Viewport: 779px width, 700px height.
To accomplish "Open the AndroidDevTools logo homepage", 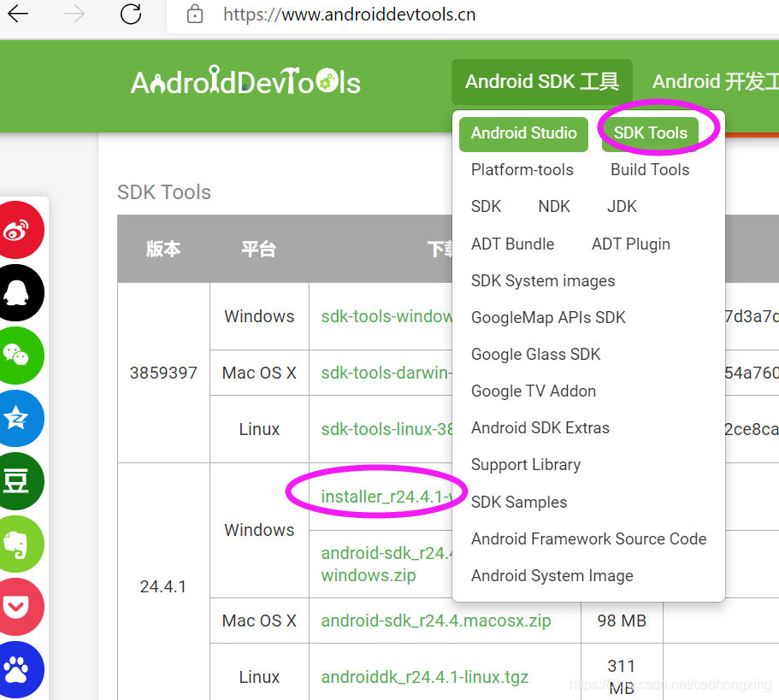I will tap(245, 81).
